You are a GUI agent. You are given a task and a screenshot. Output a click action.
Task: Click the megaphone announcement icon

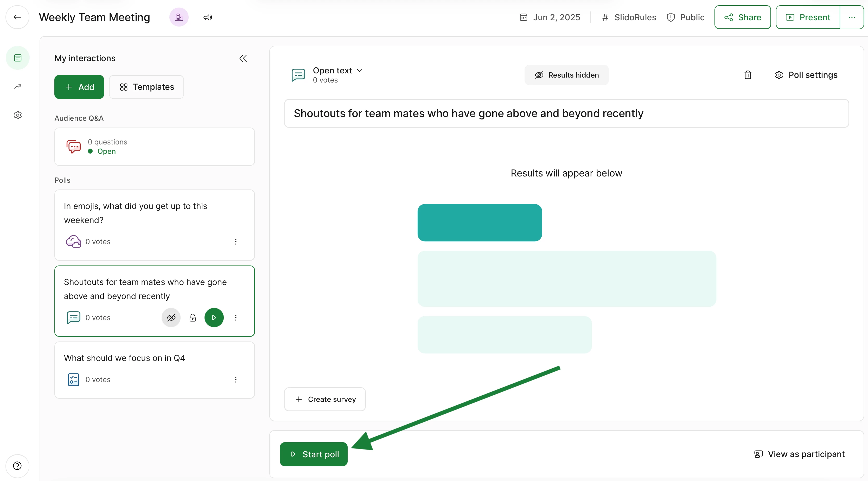coord(208,17)
